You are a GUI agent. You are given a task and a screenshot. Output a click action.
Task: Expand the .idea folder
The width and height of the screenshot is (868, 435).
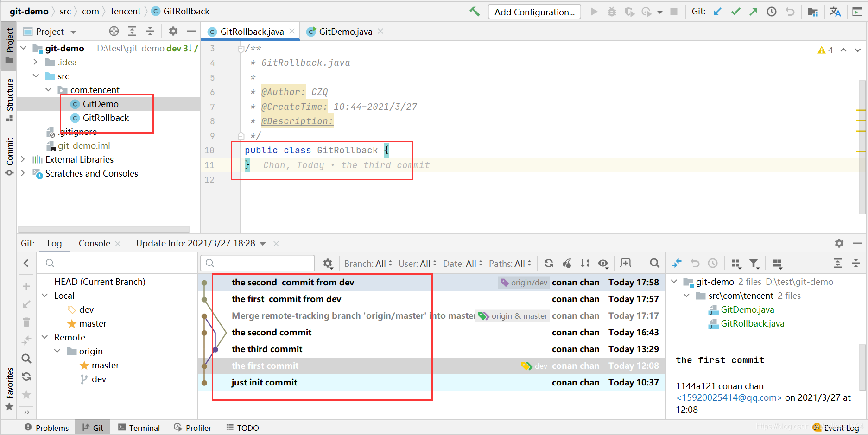tap(35, 62)
